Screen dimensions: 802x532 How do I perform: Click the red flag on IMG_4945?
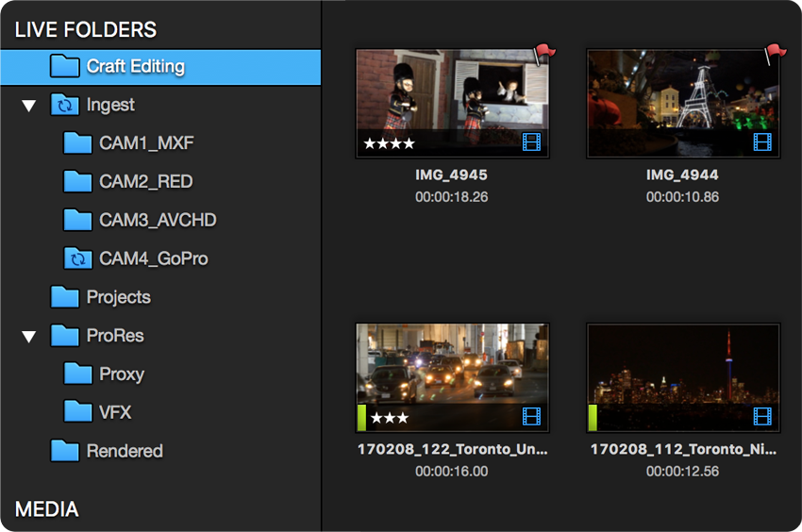[544, 54]
